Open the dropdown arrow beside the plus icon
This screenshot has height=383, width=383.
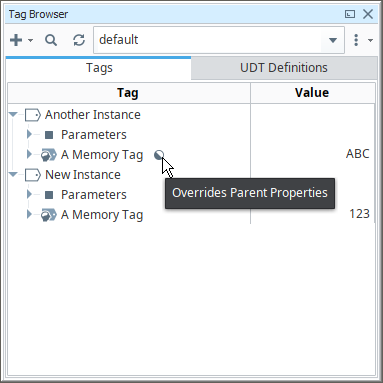point(31,40)
